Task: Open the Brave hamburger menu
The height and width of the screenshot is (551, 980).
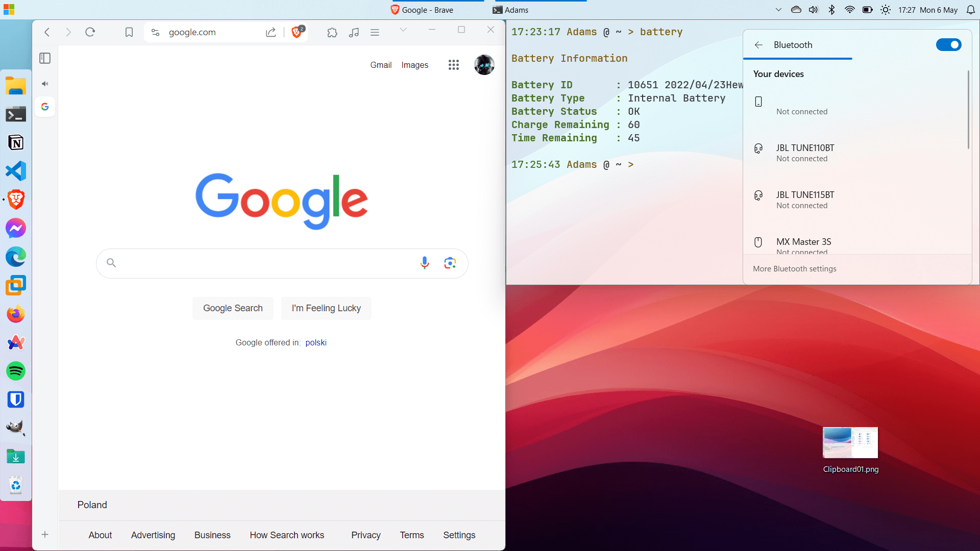Action: (x=375, y=33)
